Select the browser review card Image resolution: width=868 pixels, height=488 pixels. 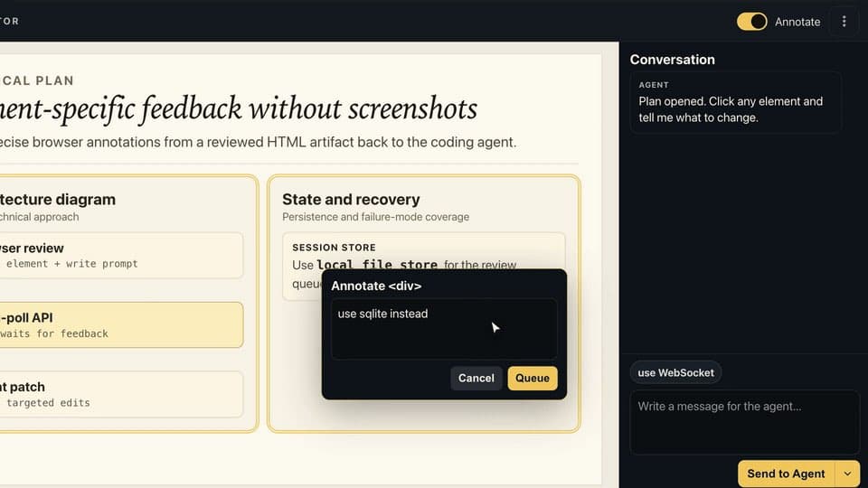tap(119, 255)
